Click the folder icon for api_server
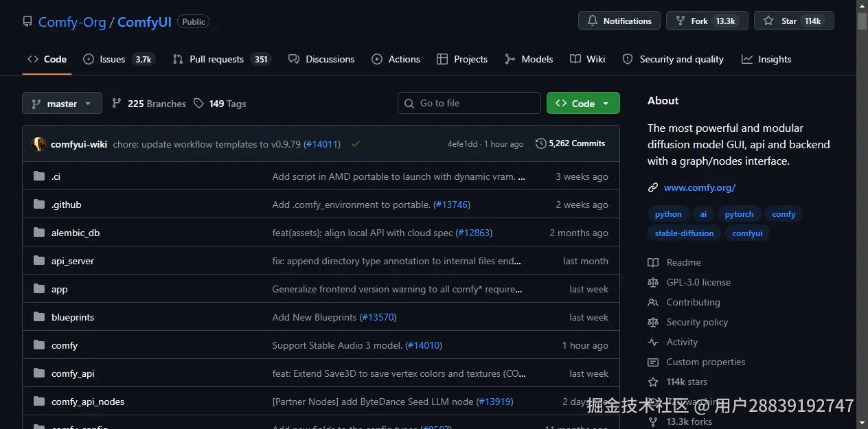The image size is (868, 429). [39, 261]
